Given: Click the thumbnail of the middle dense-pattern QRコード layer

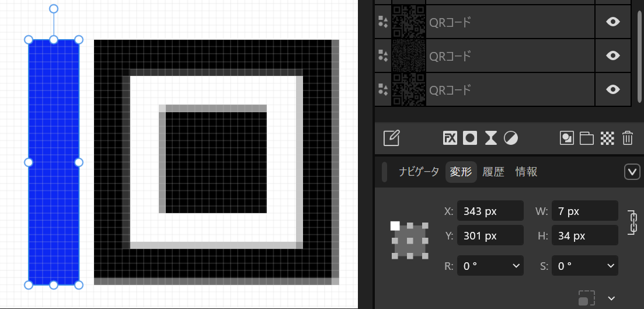Looking at the screenshot, I should [x=408, y=55].
